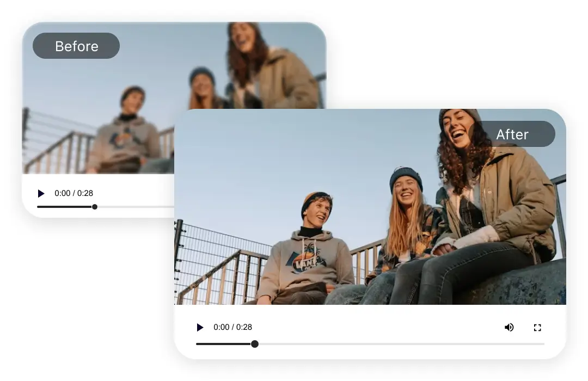Click the played section of Before progress bar
Viewport: 588px width, 381px height.
tap(65, 207)
